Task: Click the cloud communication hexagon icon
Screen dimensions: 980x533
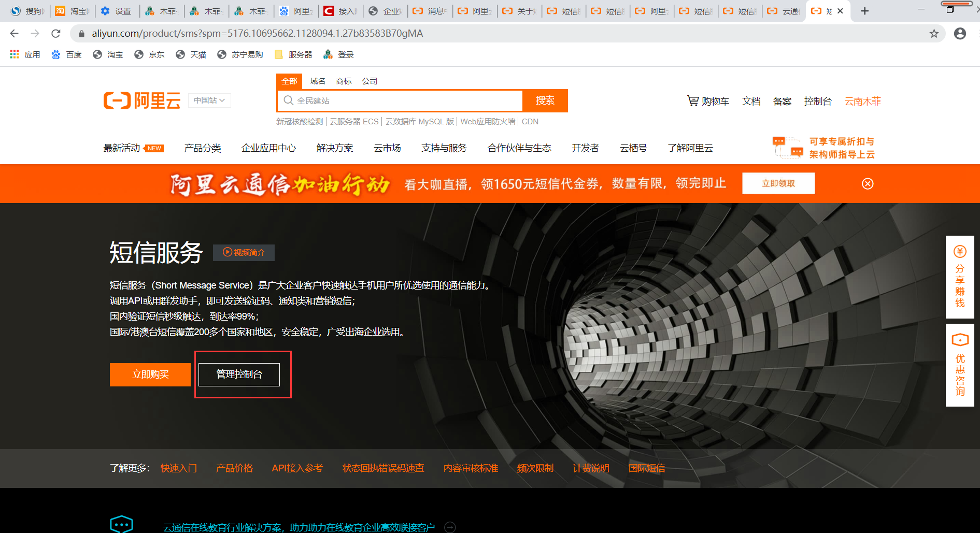Action: (x=122, y=524)
